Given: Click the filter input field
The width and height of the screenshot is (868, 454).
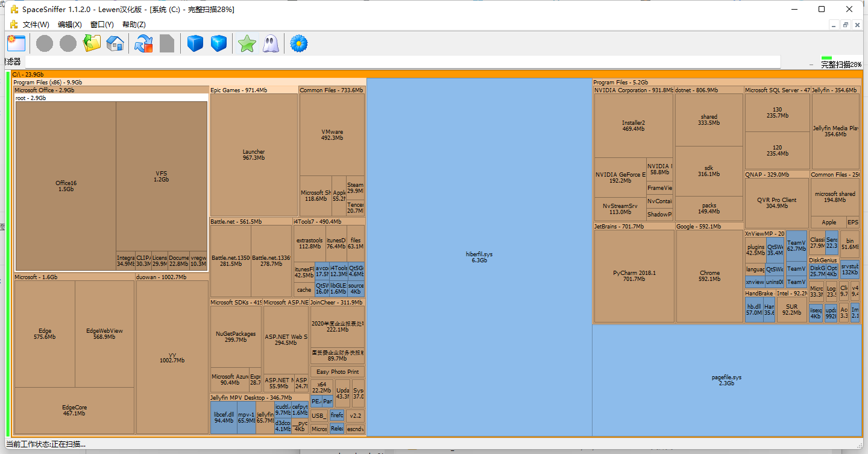Looking at the screenshot, I should 398,61.
